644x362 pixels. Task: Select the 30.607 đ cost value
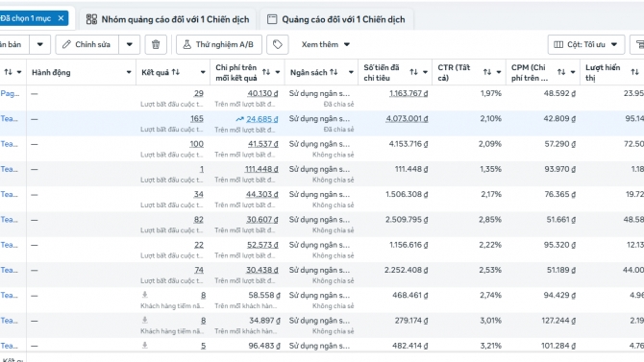pyautogui.click(x=262, y=220)
